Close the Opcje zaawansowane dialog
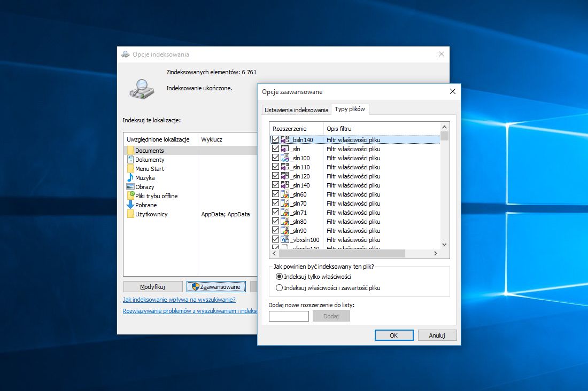This screenshot has width=588, height=391. click(x=453, y=91)
